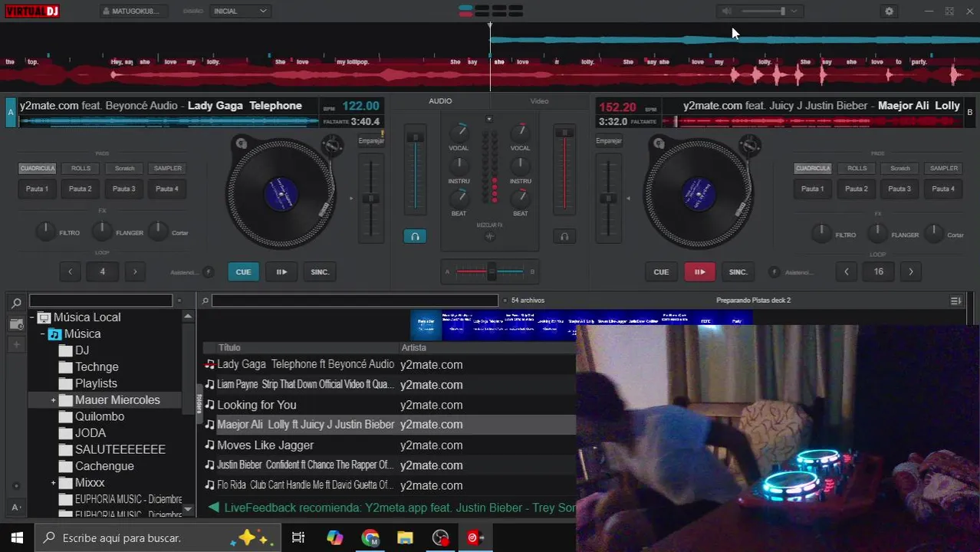Decrease deck A loop size arrow
The height and width of the screenshot is (552, 980).
point(70,271)
